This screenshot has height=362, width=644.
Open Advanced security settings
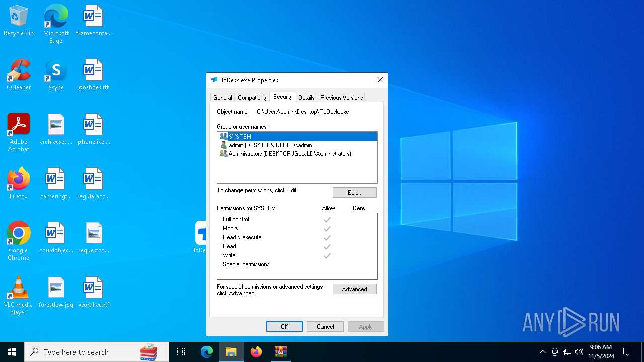click(354, 289)
